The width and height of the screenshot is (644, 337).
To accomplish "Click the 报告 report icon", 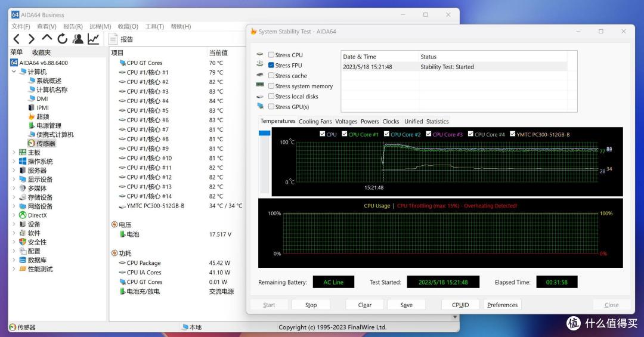I will (x=113, y=39).
